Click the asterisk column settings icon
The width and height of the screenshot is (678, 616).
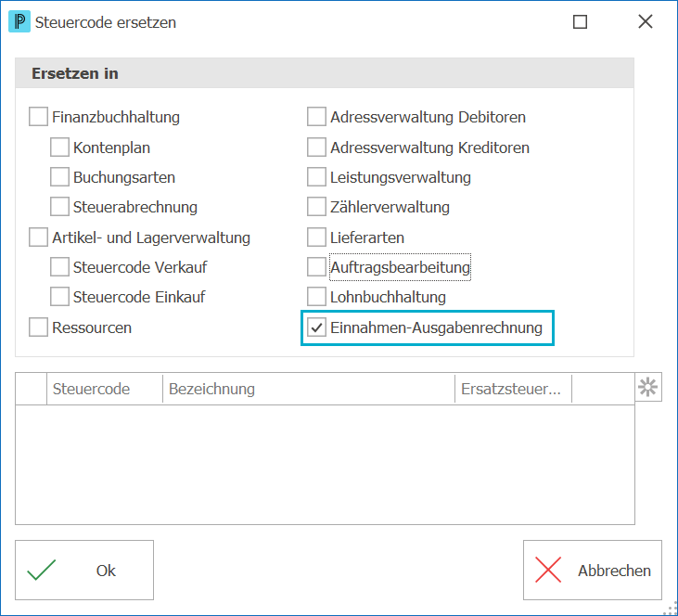(647, 387)
